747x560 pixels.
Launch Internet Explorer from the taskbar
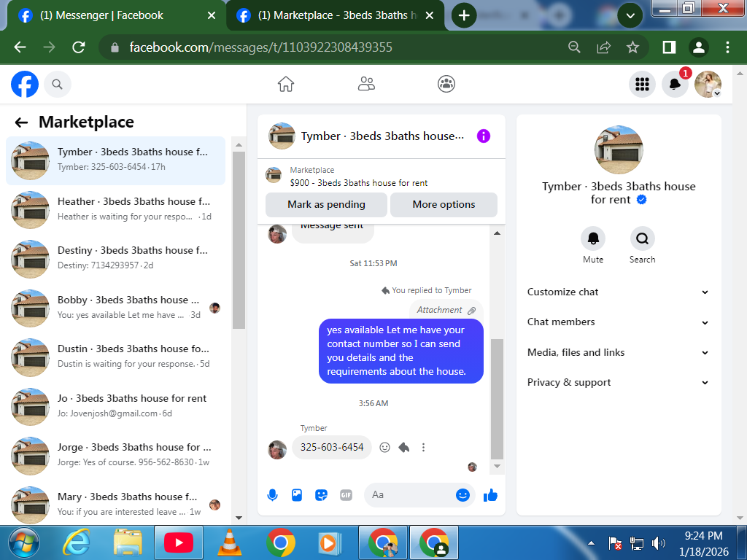pos(77,542)
